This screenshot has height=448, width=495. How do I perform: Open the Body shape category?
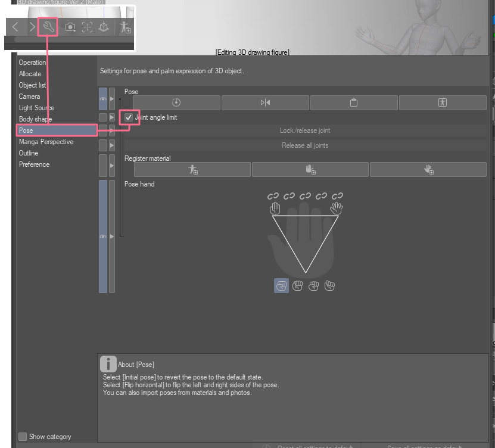coord(35,119)
